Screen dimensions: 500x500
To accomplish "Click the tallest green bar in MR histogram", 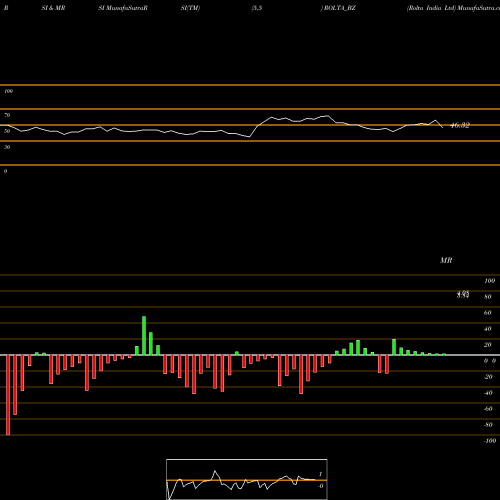I will click(144, 336).
